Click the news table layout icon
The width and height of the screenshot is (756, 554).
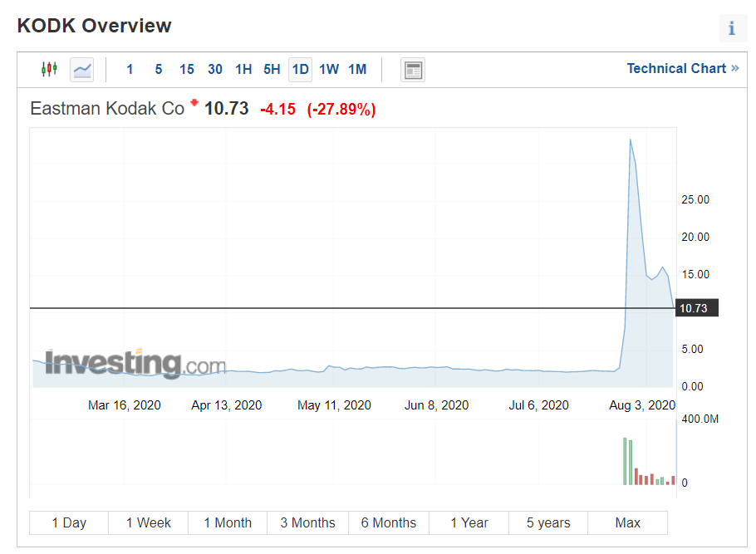[x=413, y=70]
